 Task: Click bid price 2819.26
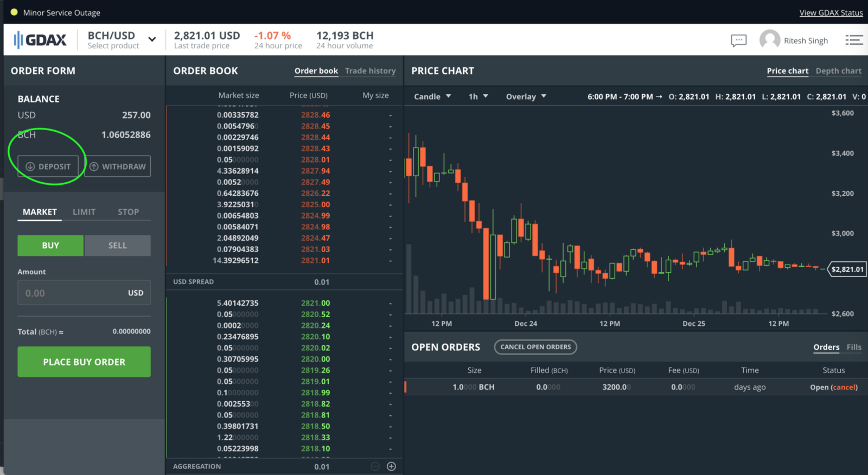[x=315, y=370]
